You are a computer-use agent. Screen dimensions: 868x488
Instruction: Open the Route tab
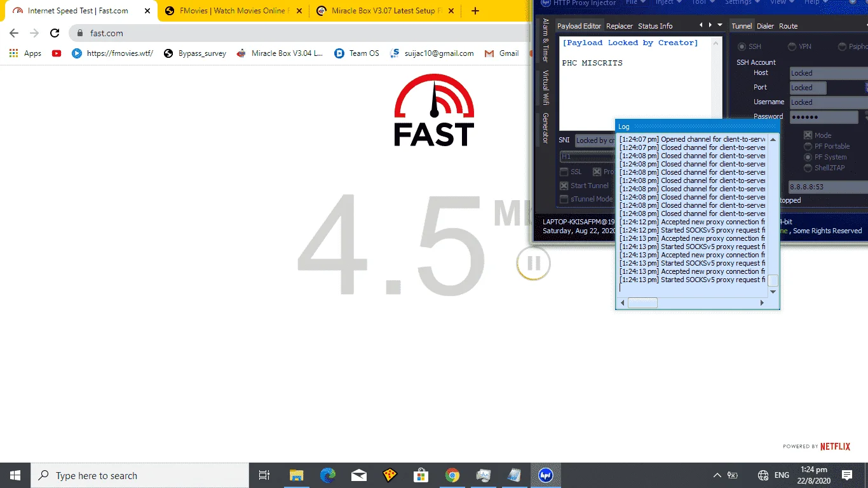point(788,26)
